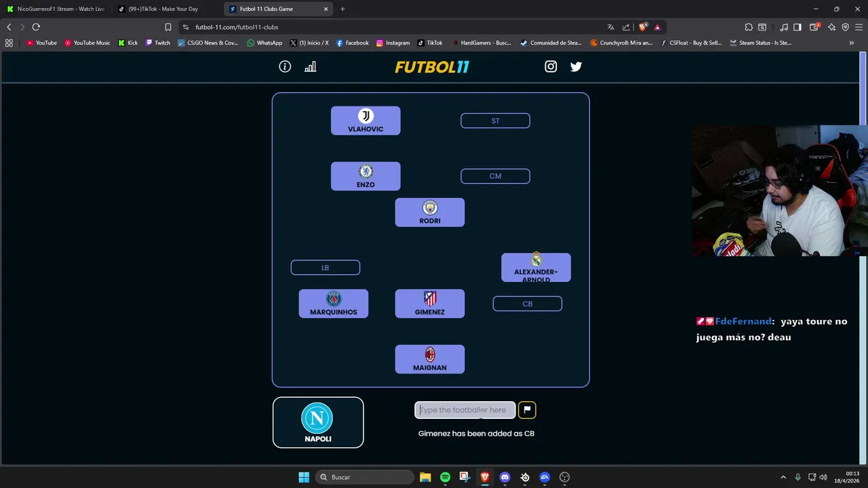Viewport: 868px width, 488px height.
Task: Click the address bar URL futbol-11.com
Action: click(237, 27)
